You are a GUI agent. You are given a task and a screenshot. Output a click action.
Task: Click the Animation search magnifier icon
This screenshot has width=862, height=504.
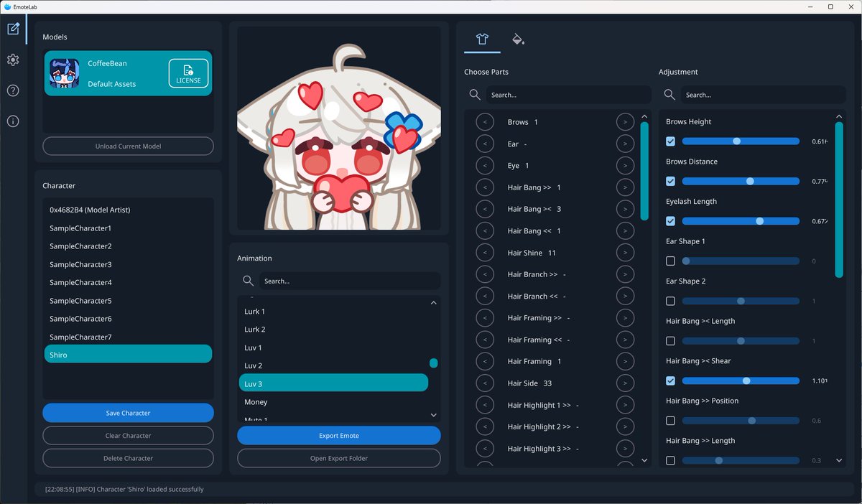[x=248, y=281]
